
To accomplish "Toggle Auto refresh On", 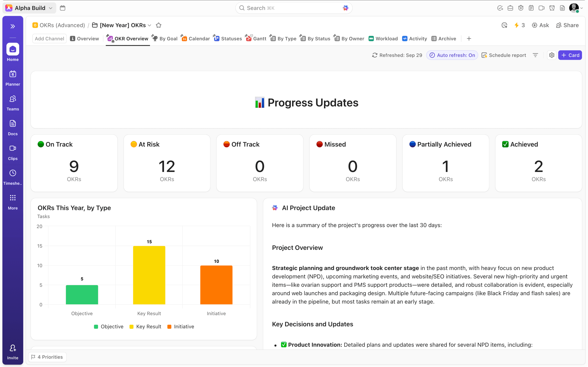I will point(452,55).
